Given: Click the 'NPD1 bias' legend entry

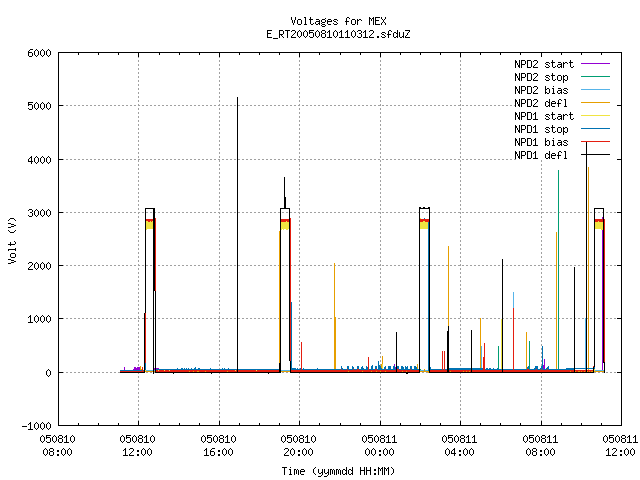Looking at the screenshot, I should 541,142.
